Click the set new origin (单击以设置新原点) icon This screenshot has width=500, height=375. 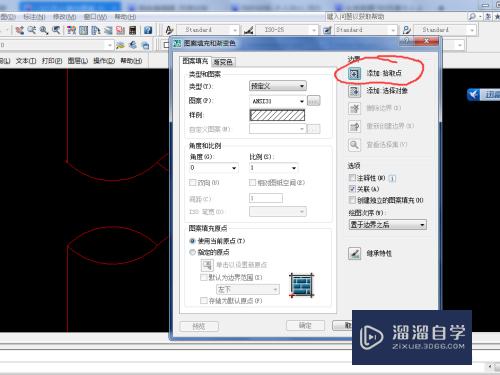point(207,265)
